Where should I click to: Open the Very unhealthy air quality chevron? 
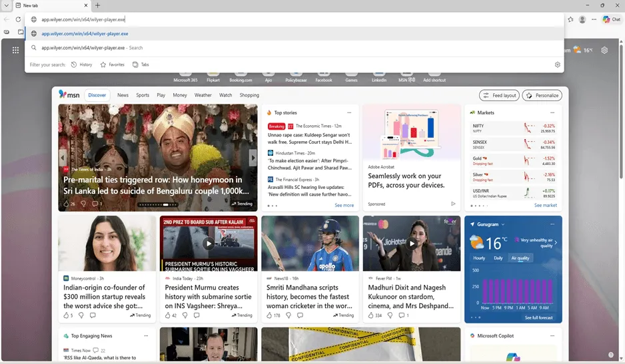pyautogui.click(x=556, y=242)
